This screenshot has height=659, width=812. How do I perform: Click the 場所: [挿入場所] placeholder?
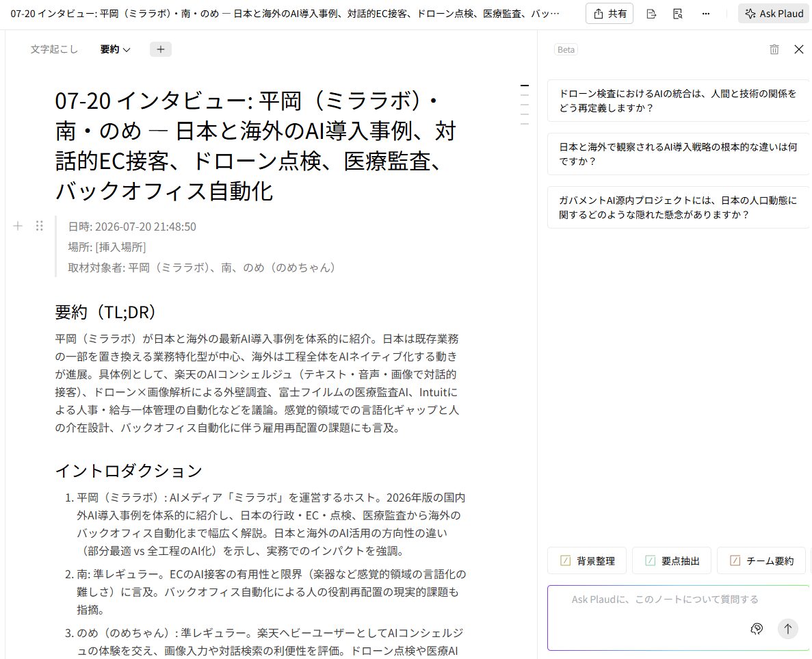point(107,247)
